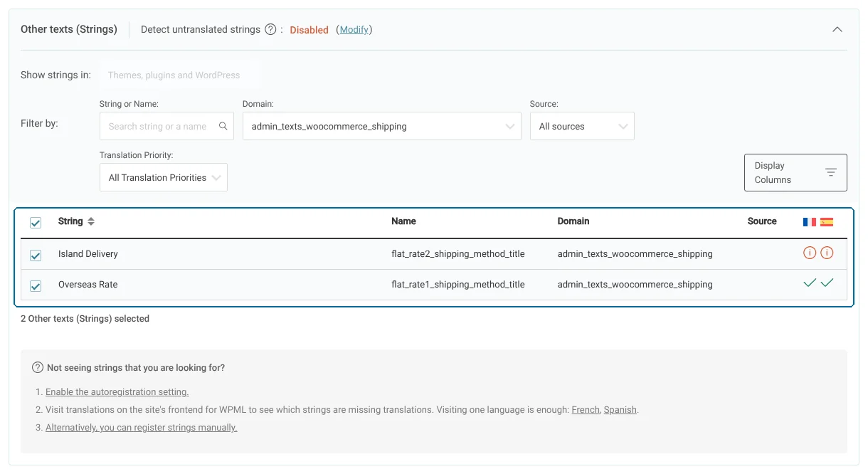Open the Domain dropdown admin_texts_woocommerce_shipping

(382, 126)
